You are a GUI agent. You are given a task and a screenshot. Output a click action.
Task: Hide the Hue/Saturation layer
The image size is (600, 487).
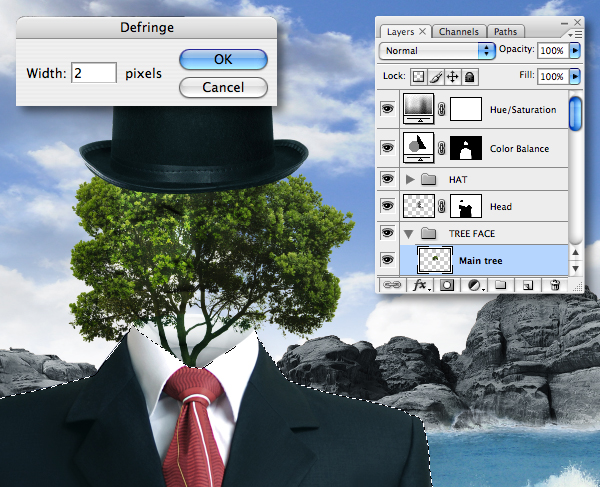coord(388,109)
